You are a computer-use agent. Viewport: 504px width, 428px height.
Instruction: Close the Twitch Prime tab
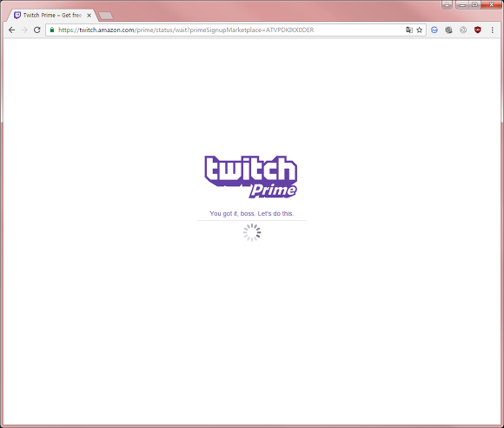(x=89, y=15)
